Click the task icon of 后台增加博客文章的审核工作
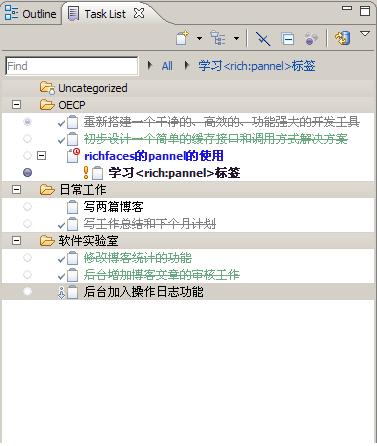The height and width of the screenshot is (446, 377). (x=72, y=275)
